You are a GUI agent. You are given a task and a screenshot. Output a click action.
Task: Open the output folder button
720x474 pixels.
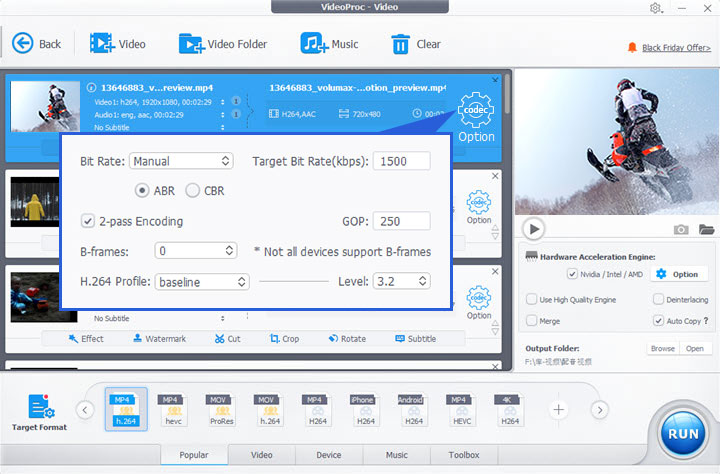(x=695, y=349)
